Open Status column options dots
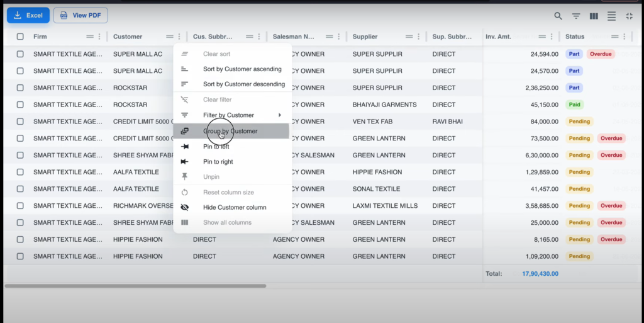Screen dimensions: 644x323 (x=624, y=37)
